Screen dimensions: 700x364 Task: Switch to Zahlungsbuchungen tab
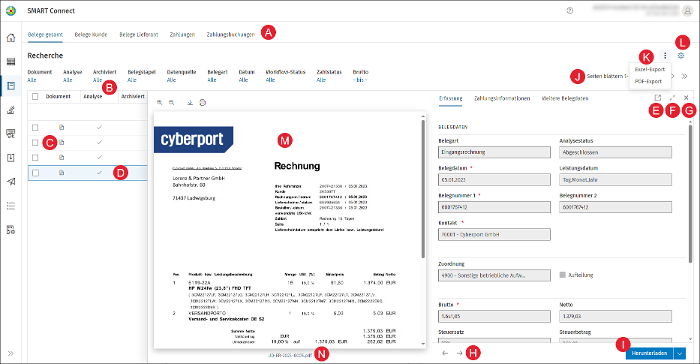[x=230, y=34]
